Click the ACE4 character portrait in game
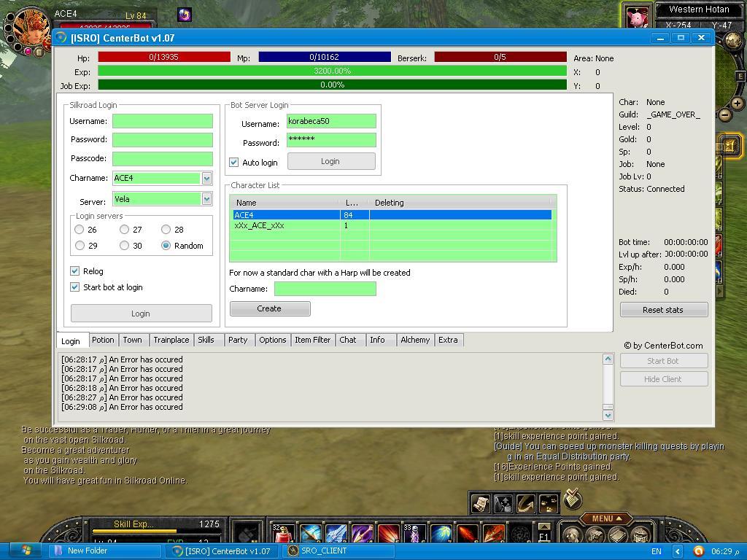 (32, 26)
